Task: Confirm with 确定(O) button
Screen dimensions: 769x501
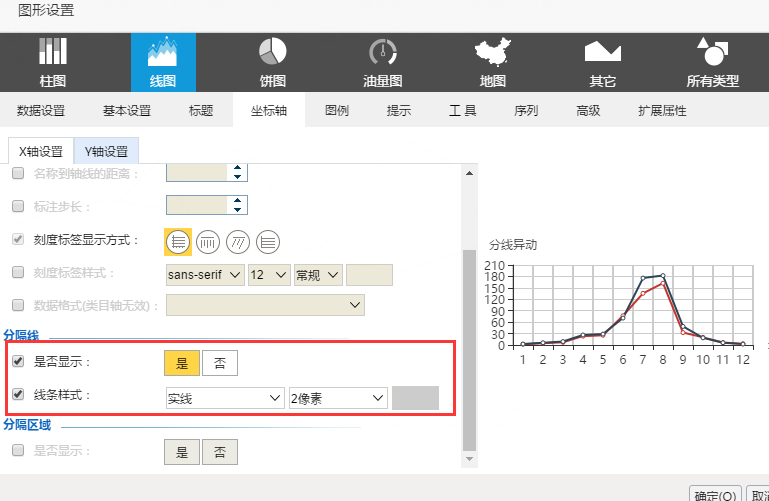Action: 715,494
